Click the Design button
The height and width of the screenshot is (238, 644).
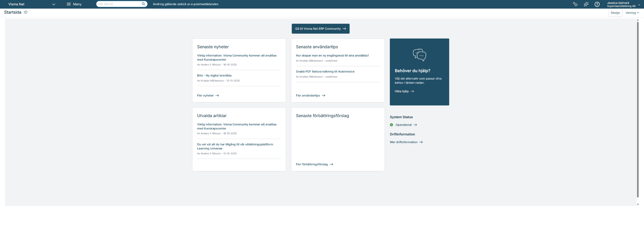pos(615,13)
